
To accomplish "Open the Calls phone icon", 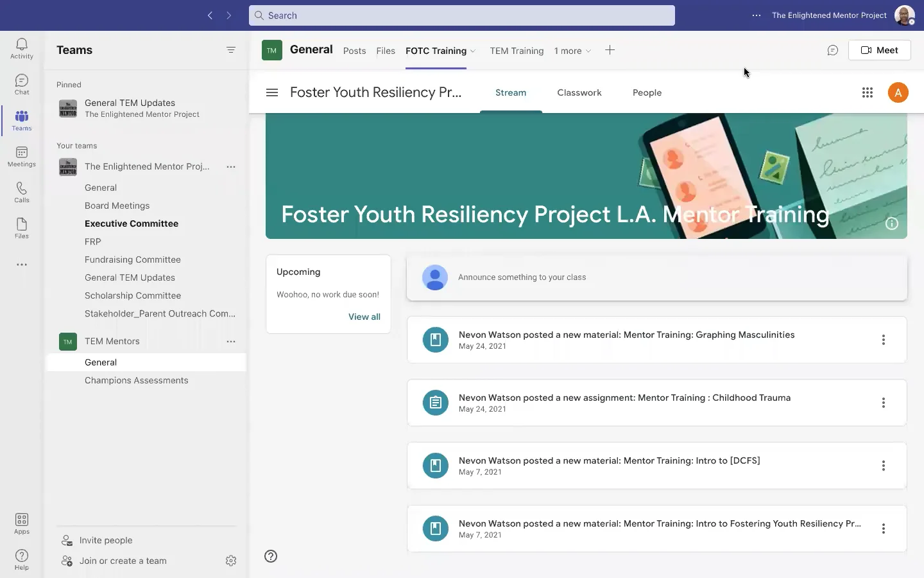I will 22,192.
